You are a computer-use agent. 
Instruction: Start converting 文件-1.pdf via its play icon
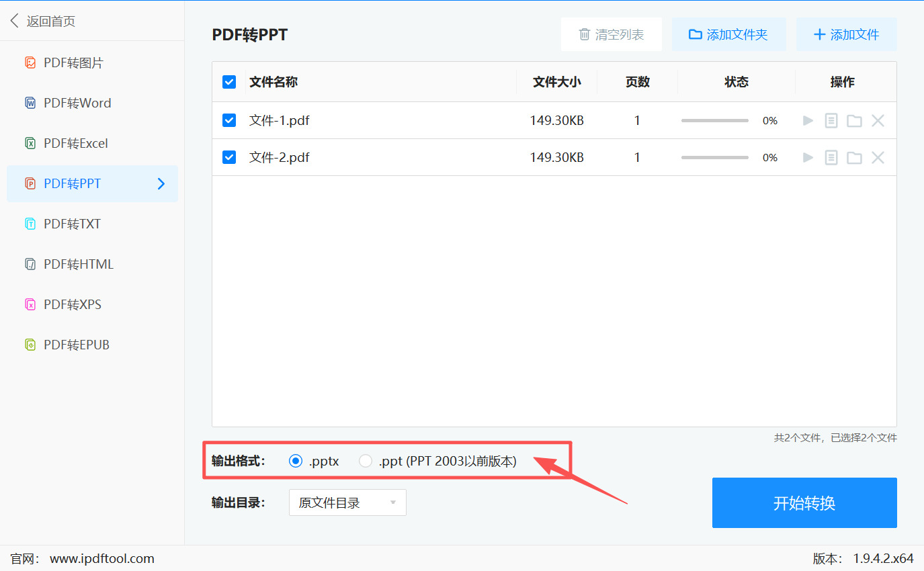[808, 120]
